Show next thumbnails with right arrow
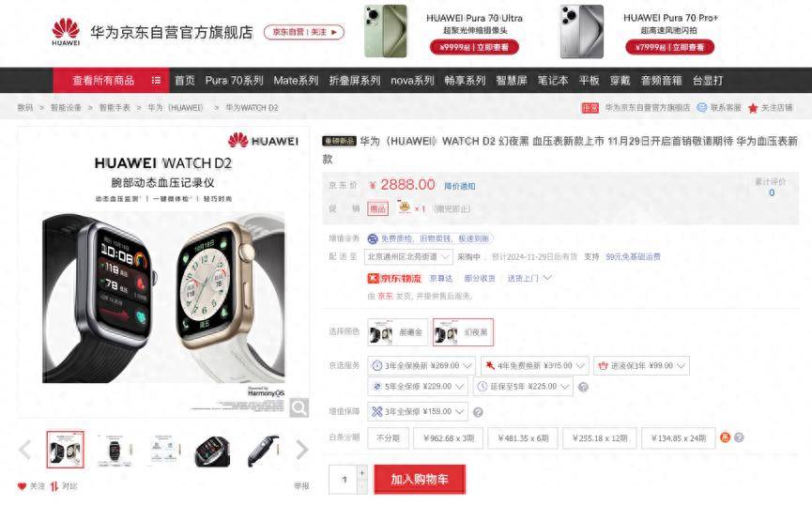This screenshot has height=506, width=812. pos(302,450)
